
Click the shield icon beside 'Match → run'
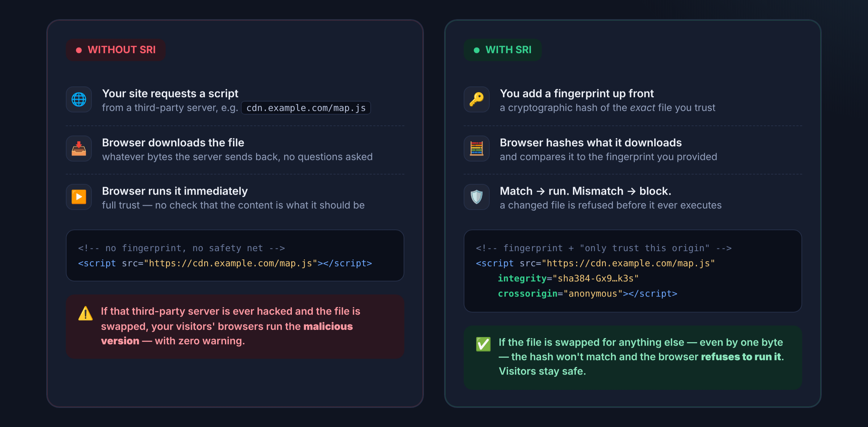coord(477,197)
